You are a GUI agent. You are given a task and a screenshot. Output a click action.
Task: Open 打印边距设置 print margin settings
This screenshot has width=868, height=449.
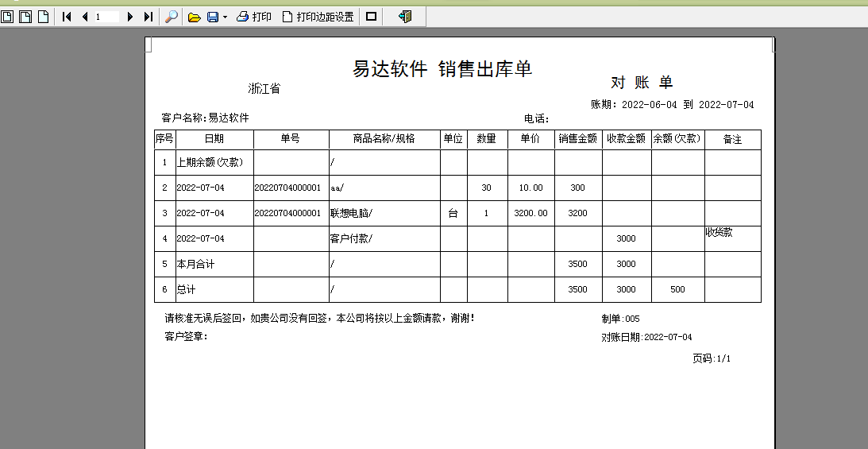coord(318,17)
